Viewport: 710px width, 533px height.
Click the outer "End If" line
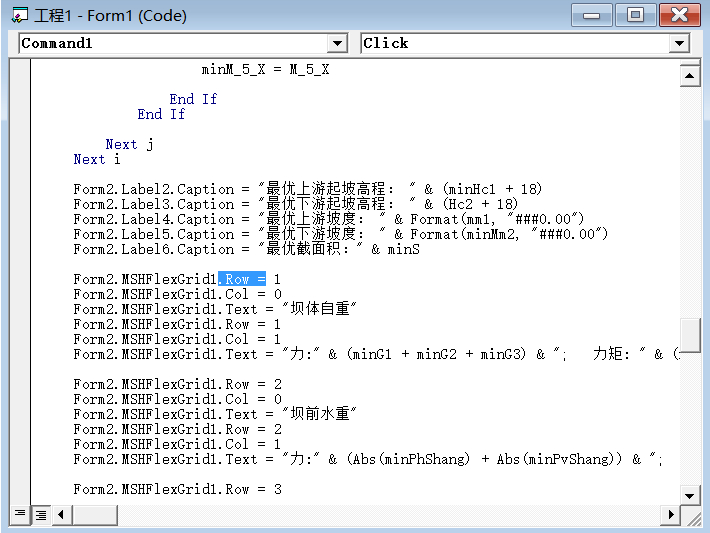click(x=162, y=114)
